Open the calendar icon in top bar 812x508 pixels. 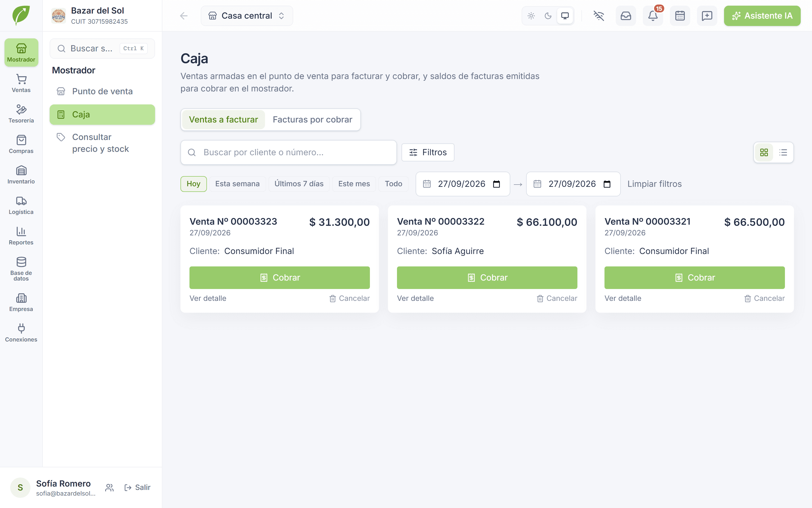(x=680, y=16)
